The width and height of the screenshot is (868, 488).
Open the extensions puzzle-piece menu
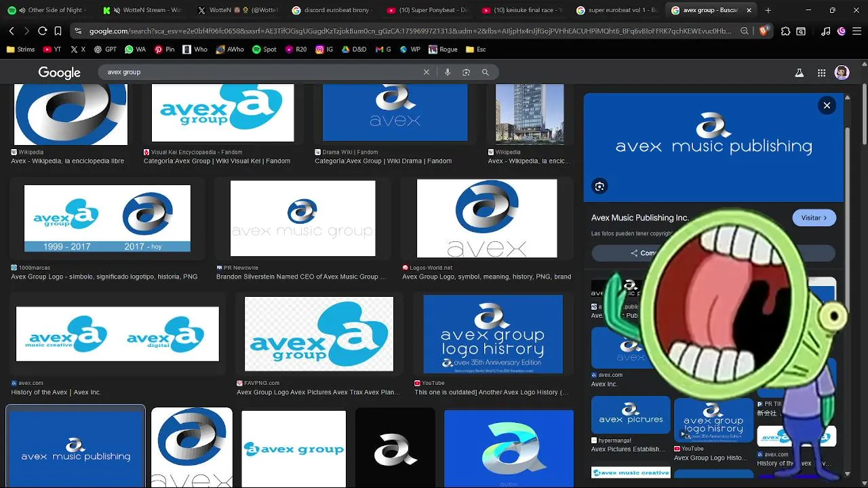(785, 31)
